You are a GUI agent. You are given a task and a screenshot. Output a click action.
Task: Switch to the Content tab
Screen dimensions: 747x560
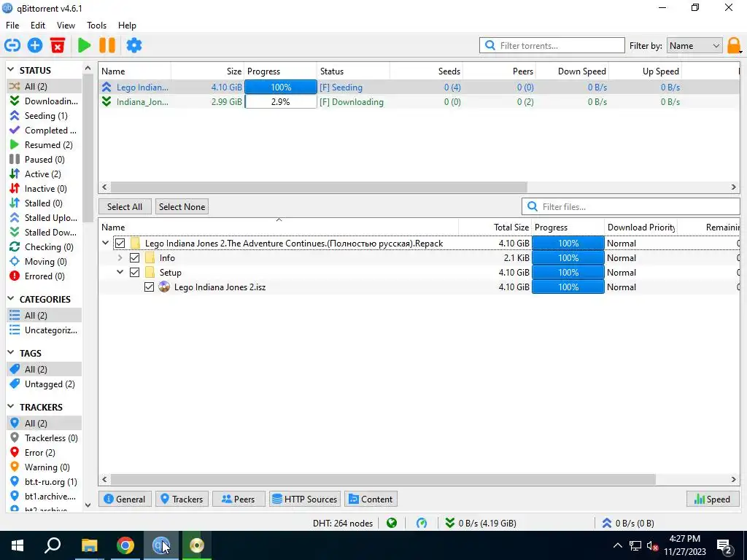tap(371, 499)
